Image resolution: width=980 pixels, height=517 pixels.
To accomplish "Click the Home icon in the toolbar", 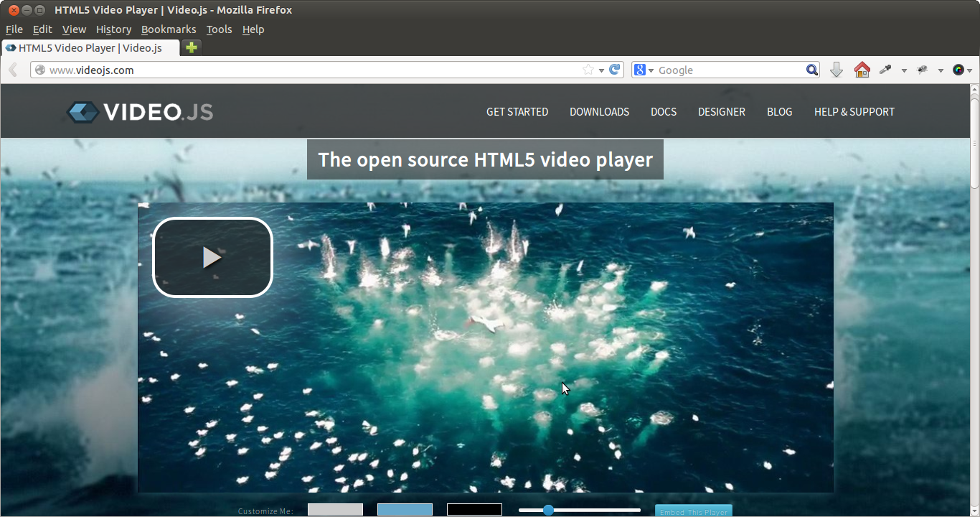I will point(862,70).
